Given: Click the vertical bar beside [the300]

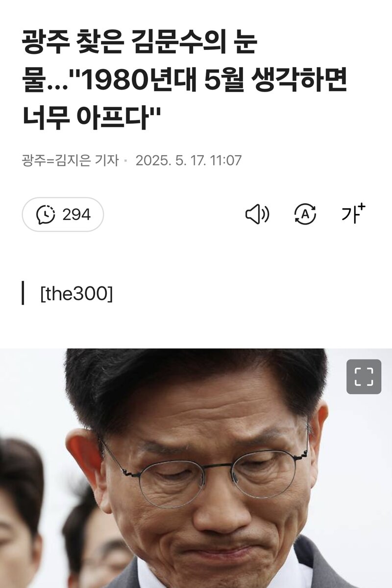Looking at the screenshot, I should click(x=23, y=293).
